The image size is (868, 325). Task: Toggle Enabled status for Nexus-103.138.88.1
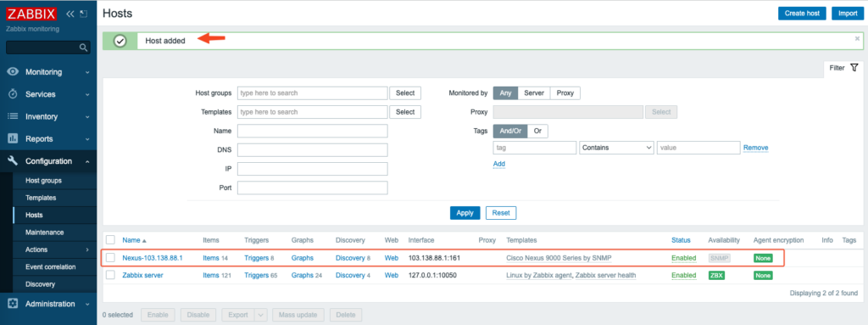point(684,258)
